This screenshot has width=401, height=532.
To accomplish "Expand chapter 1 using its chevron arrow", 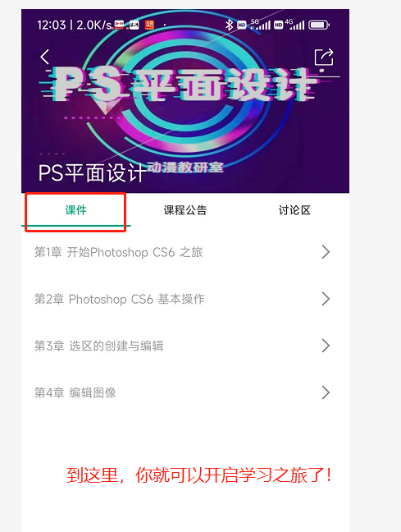I will pos(326,252).
